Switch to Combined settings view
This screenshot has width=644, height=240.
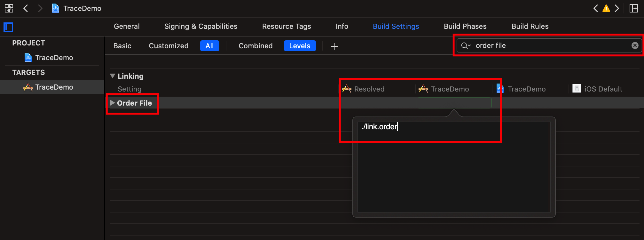pos(256,46)
